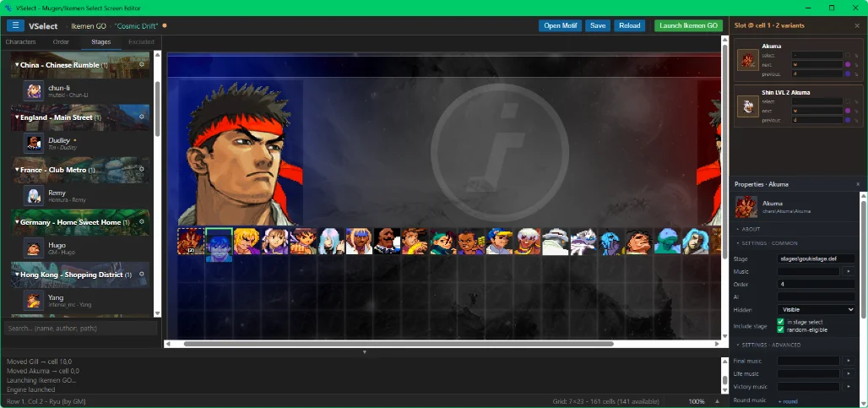Collapse the France - Club Metro group

coord(17,170)
